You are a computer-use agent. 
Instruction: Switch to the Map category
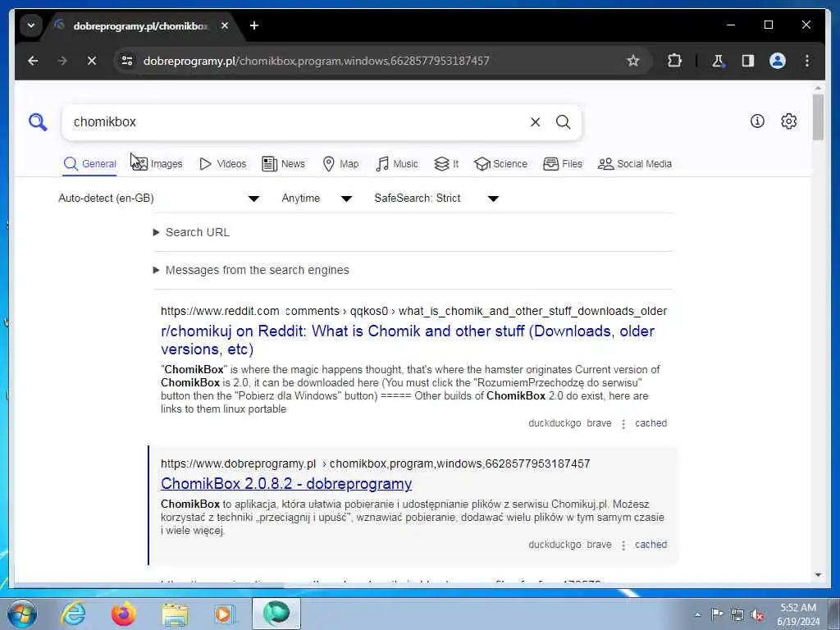tap(340, 164)
